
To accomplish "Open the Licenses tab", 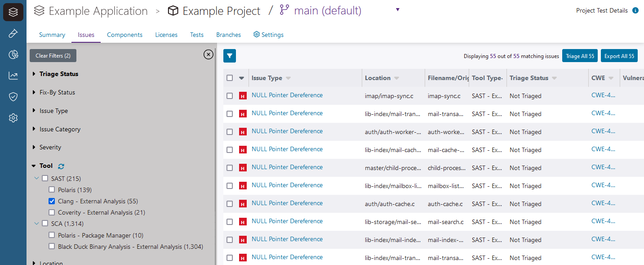I will coord(166,35).
